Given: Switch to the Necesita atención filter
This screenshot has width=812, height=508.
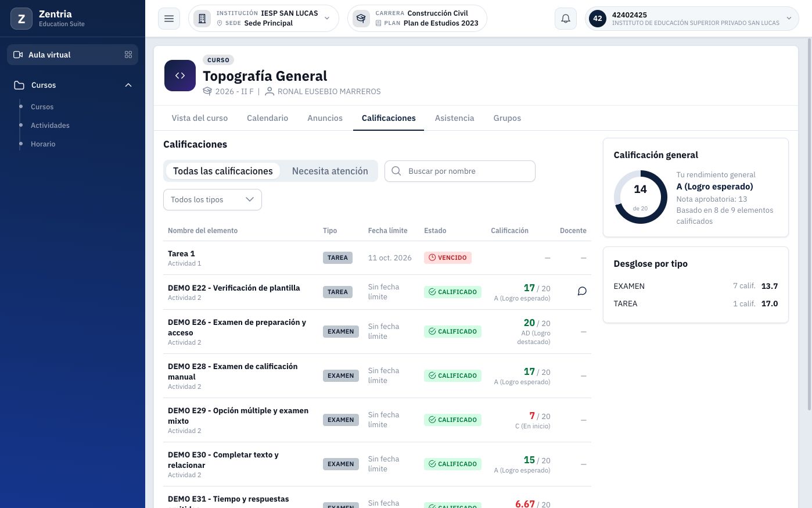Looking at the screenshot, I should coord(330,171).
